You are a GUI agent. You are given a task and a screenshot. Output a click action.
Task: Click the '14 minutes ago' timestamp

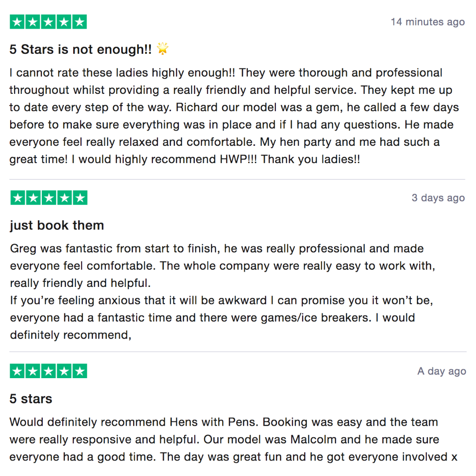[428, 22]
